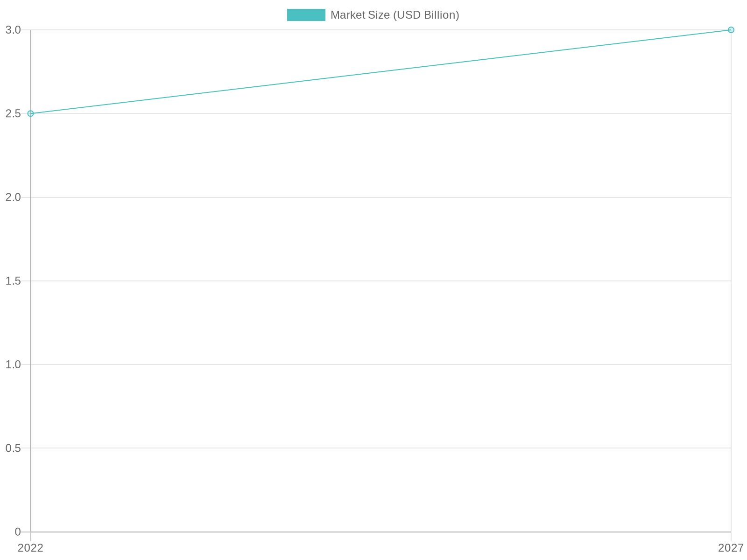This screenshot has width=747, height=560.
Task: Click the horizontal gridline at 1.5
Action: point(381,281)
